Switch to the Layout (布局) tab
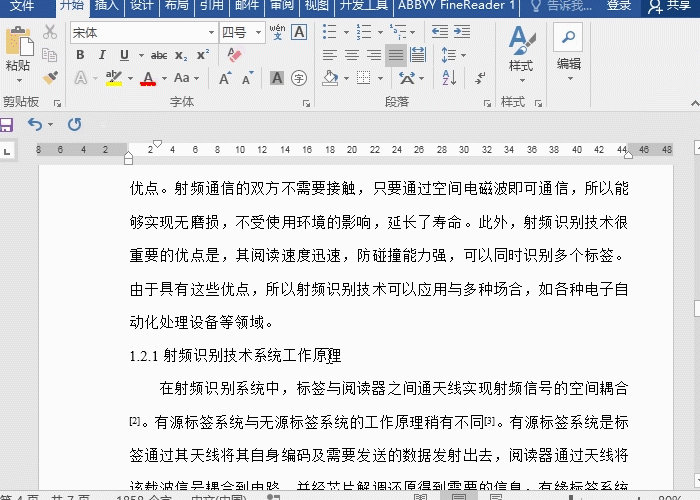This screenshot has height=500, width=700. 176,5
